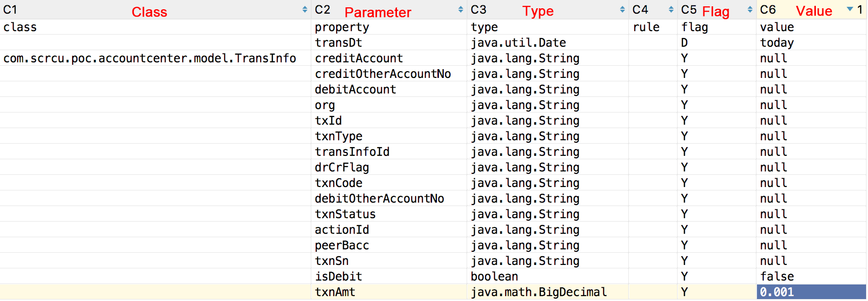Viewport: 868px width, 301px height.
Task: Click the 'type' cell in C3
Action: click(x=548, y=27)
